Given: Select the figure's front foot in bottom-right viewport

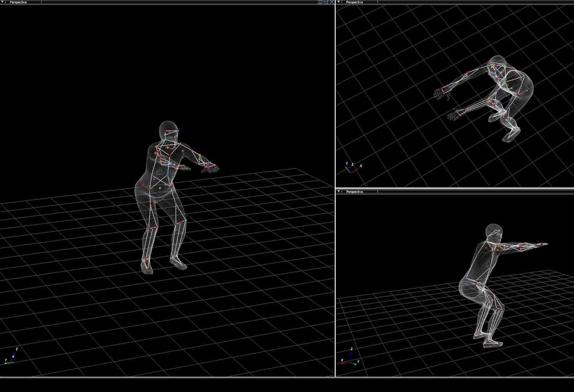Looking at the screenshot, I should [x=492, y=343].
